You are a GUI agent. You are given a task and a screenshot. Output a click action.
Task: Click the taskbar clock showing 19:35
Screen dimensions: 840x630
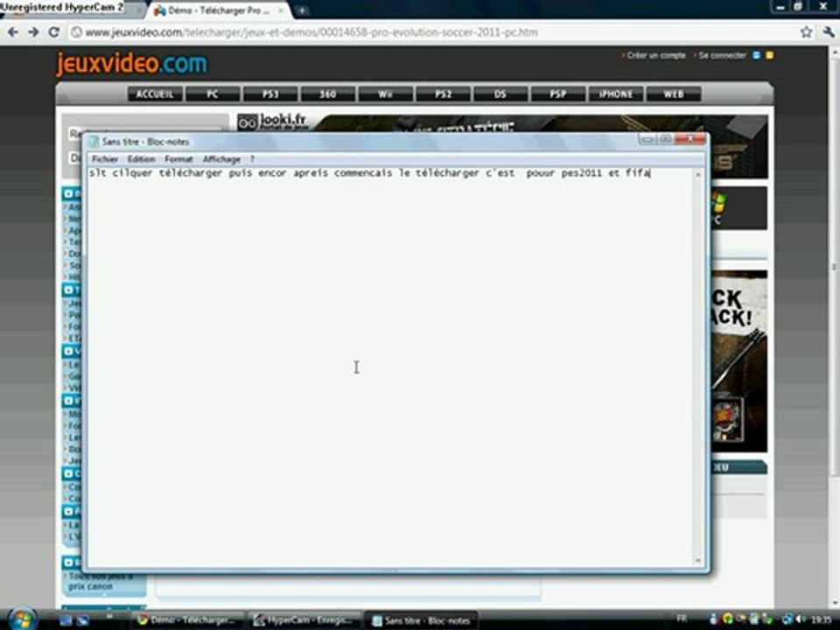[822, 619]
